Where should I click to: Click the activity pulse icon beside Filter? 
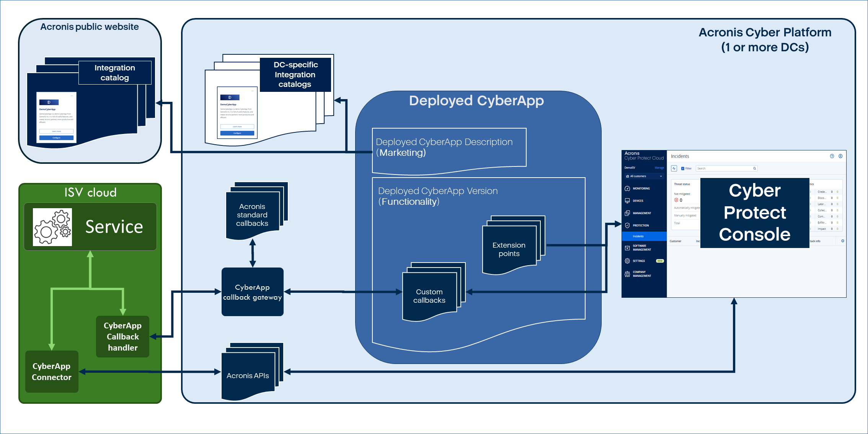(674, 168)
